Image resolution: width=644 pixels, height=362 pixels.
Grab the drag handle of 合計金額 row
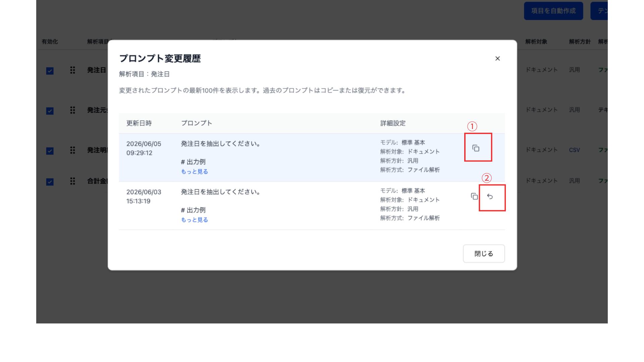pos(72,181)
